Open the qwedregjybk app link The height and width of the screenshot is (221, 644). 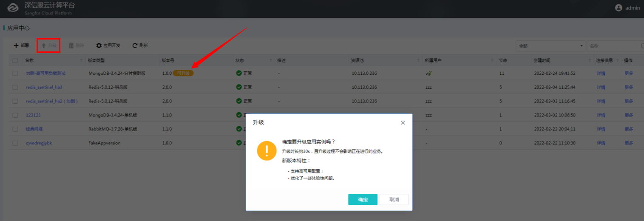[39, 143]
